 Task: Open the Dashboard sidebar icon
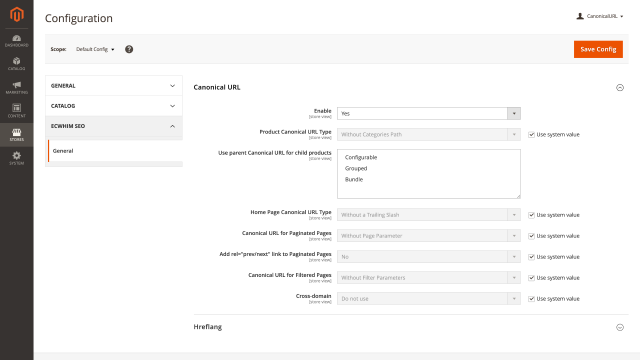coord(17,41)
